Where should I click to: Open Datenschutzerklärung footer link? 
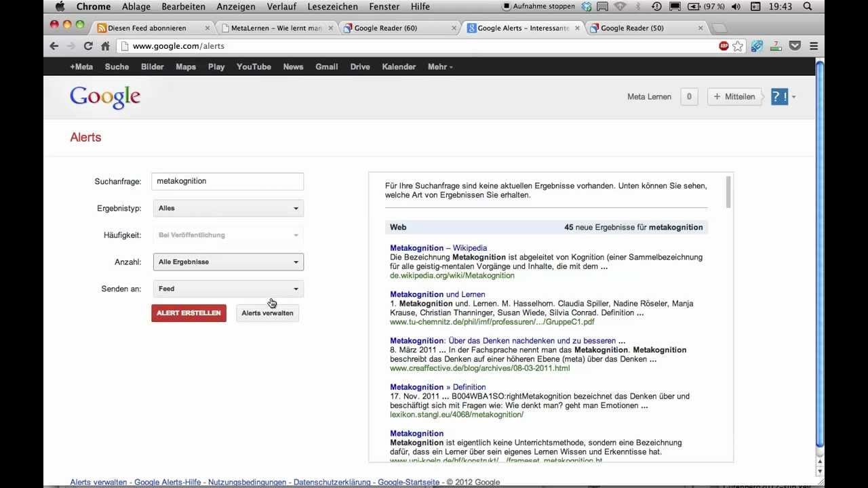click(332, 483)
